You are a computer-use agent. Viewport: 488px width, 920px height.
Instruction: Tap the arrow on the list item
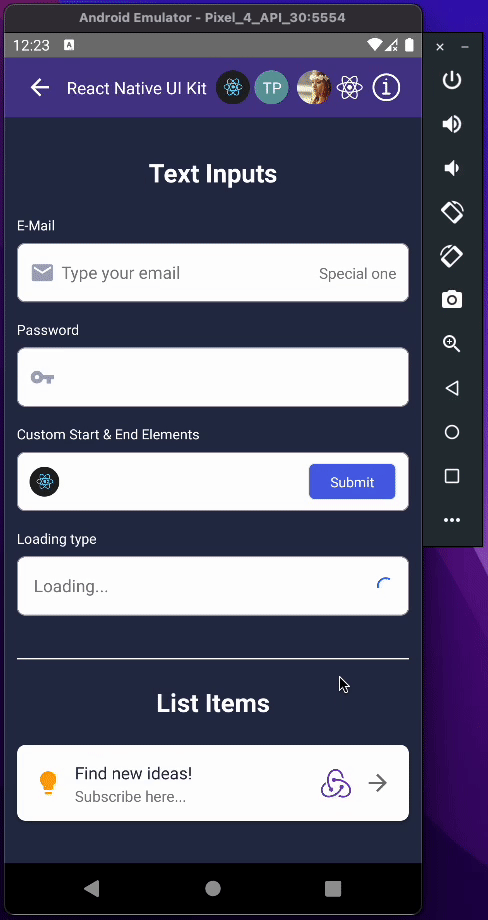(x=378, y=783)
